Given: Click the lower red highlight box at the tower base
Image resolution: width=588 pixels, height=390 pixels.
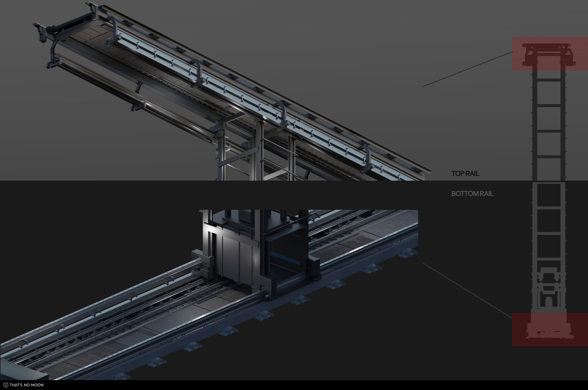Looking at the screenshot, I should [x=549, y=329].
